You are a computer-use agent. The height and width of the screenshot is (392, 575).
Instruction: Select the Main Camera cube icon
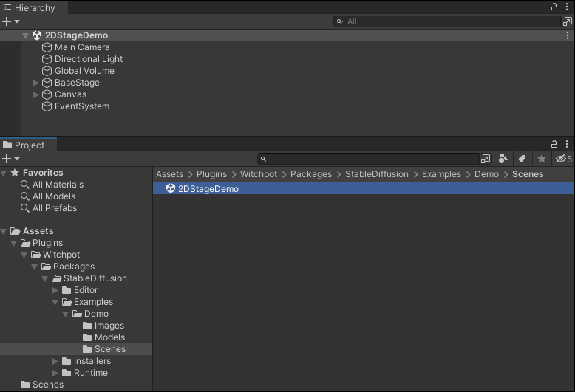coord(47,47)
